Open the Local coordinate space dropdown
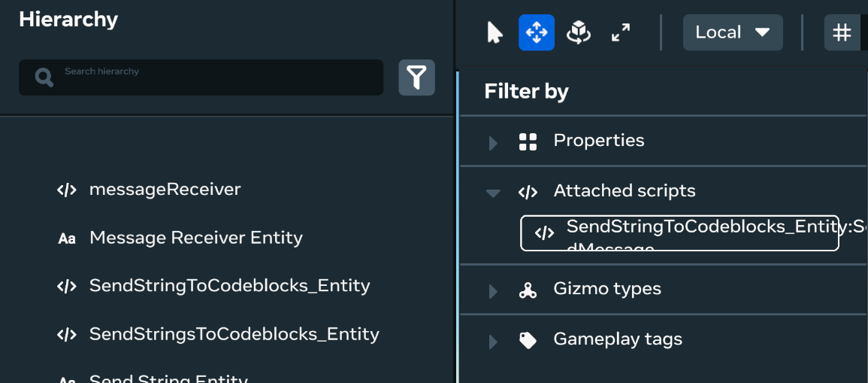 point(733,32)
